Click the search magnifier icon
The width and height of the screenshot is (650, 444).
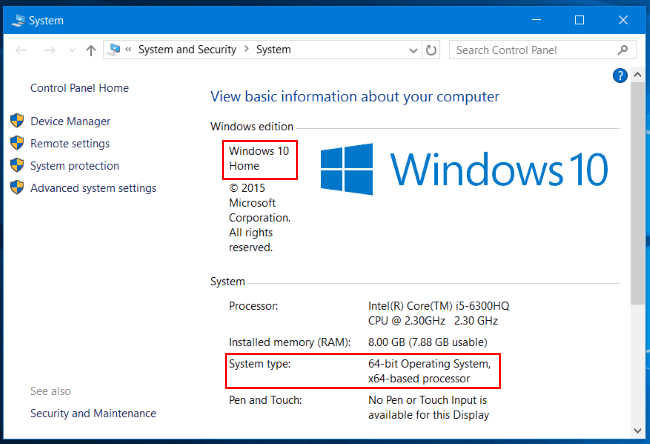622,50
